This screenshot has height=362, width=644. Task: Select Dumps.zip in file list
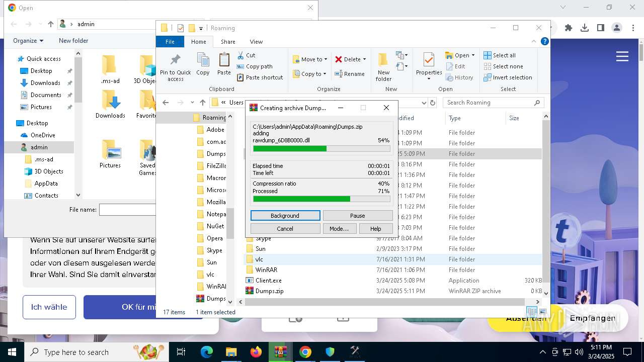tap(269, 291)
